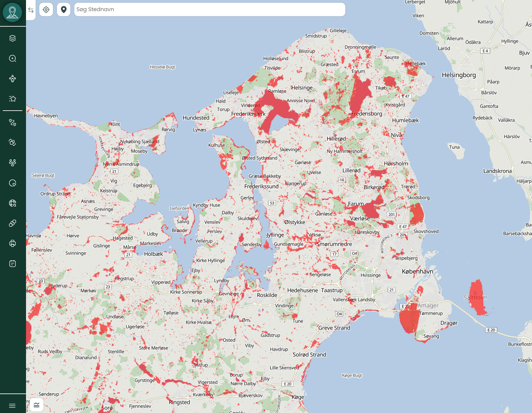
Task: Open the print map tool
Action: (x=12, y=244)
